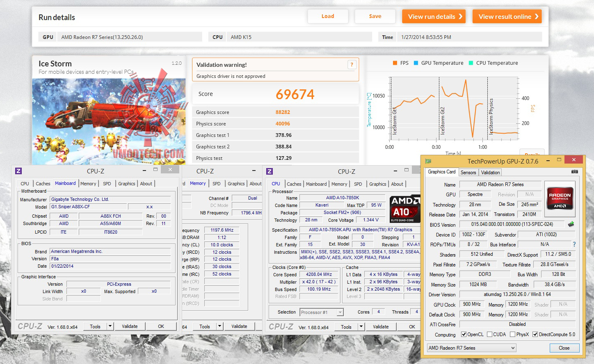Toggle the PhysX checkbox in GPU-Z

pyautogui.click(x=512, y=334)
